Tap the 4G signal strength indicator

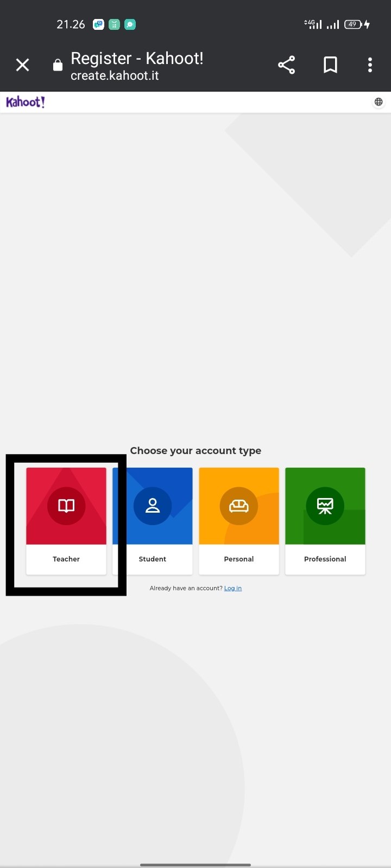tap(313, 24)
